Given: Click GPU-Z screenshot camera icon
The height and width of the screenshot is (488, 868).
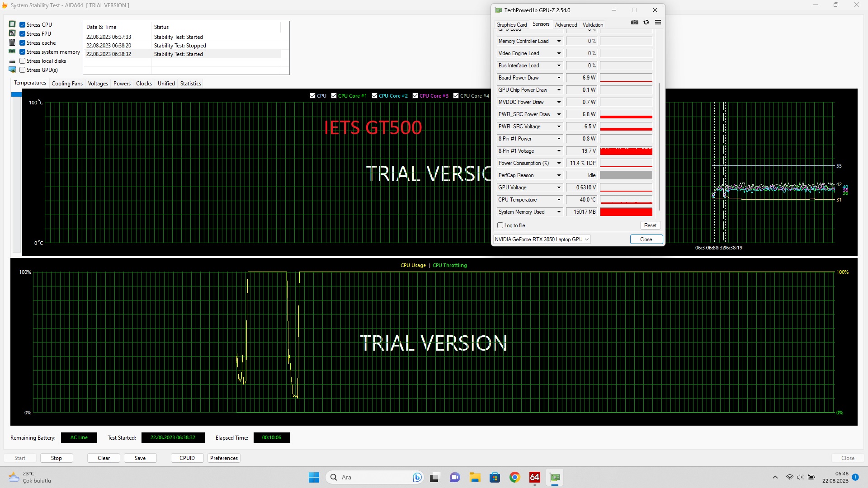Looking at the screenshot, I should click(x=635, y=22).
